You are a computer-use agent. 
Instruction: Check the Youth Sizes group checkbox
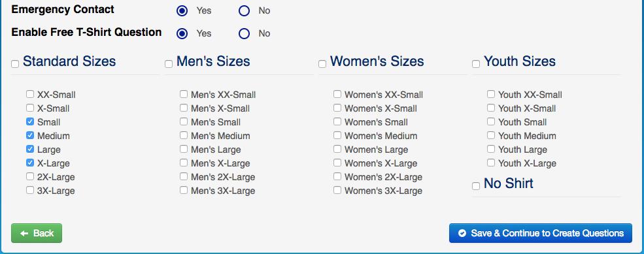(476, 64)
